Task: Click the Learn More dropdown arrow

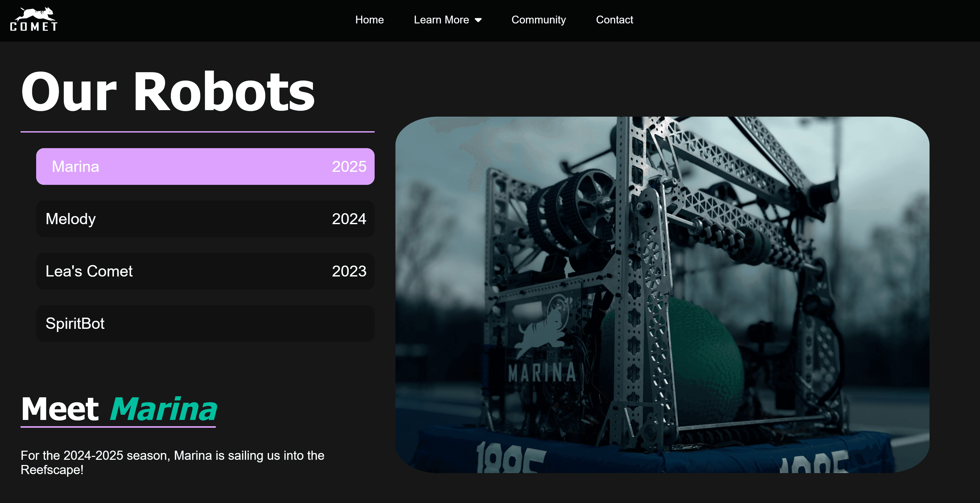Action: coord(478,20)
